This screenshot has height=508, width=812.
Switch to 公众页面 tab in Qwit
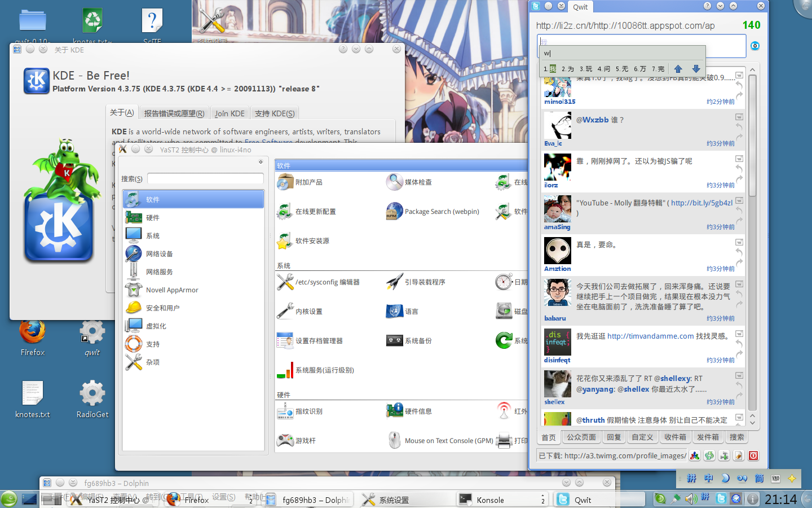point(581,437)
